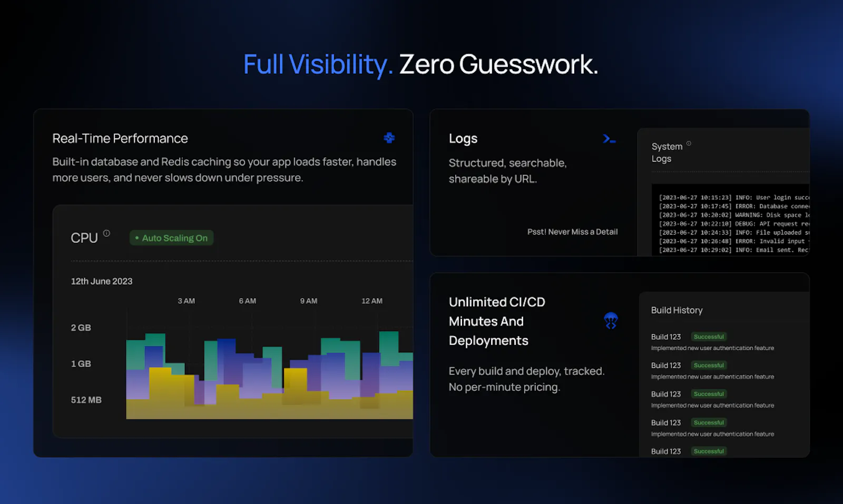
Task: Click the CPU chart title
Action: (84, 238)
